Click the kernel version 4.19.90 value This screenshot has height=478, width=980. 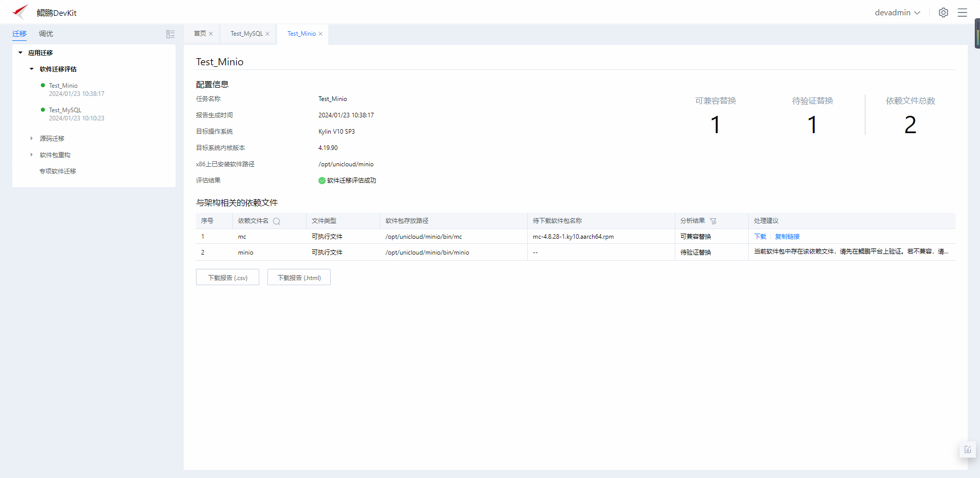328,148
